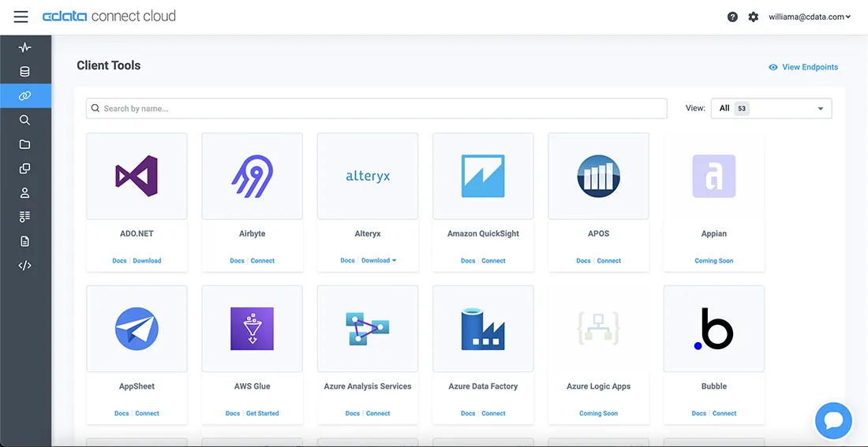Click the Amazon QuickSight logo tile
This screenshot has height=447, width=868.
coord(483,176)
